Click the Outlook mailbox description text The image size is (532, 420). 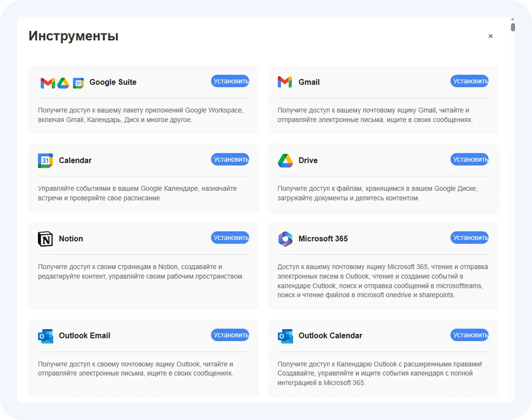[135, 369]
